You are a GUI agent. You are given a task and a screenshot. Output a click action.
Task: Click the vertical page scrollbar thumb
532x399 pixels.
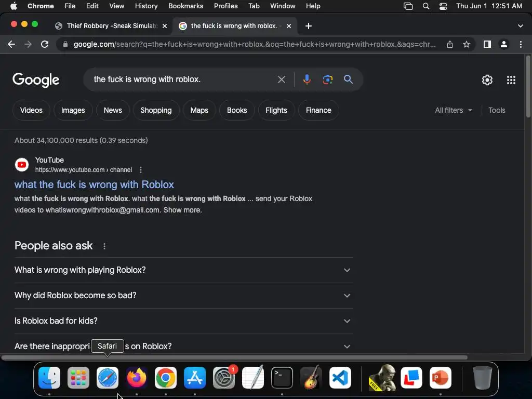[528, 87]
